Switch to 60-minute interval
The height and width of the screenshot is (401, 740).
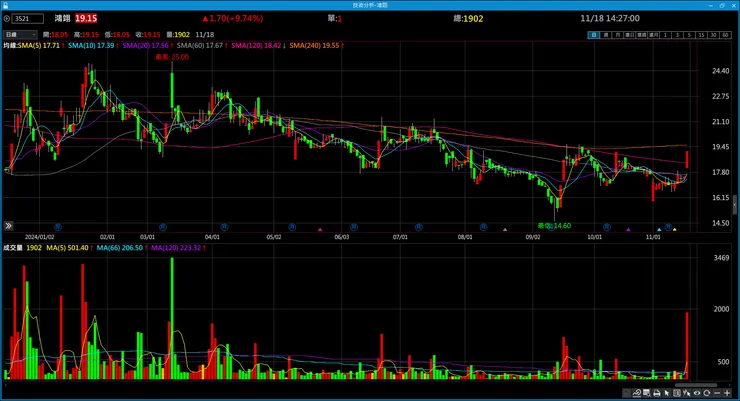(726, 35)
